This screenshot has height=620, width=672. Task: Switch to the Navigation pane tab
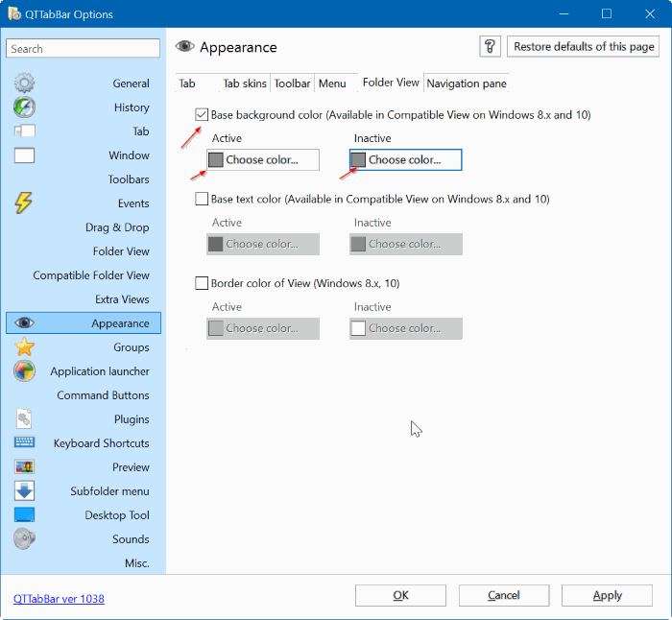click(467, 83)
